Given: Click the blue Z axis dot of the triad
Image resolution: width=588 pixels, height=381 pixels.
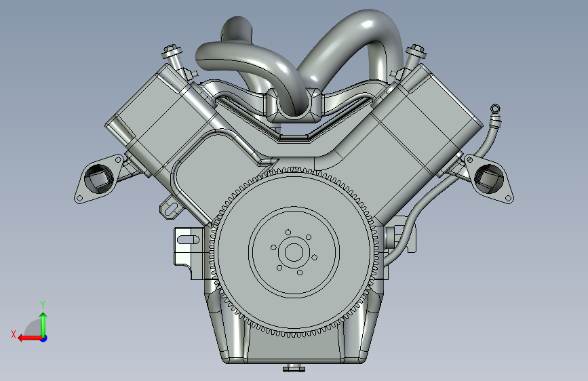Looking at the screenshot, I should pyautogui.click(x=44, y=338).
